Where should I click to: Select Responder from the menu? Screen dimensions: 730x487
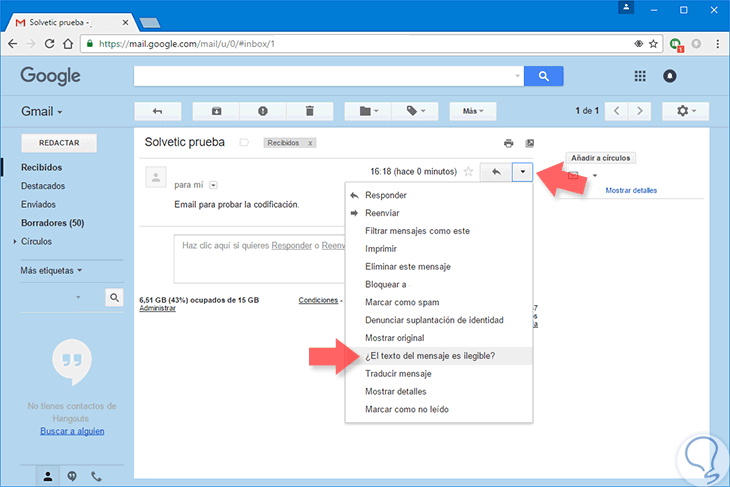(439, 195)
